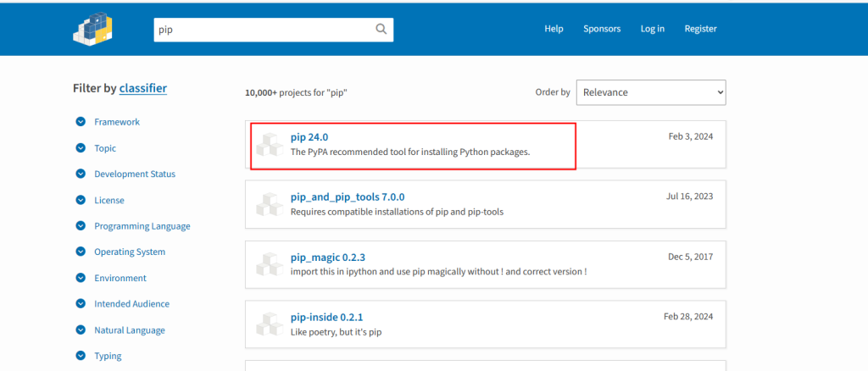Image resolution: width=868 pixels, height=371 pixels.
Task: Expand the License filter section
Action: coord(81,201)
